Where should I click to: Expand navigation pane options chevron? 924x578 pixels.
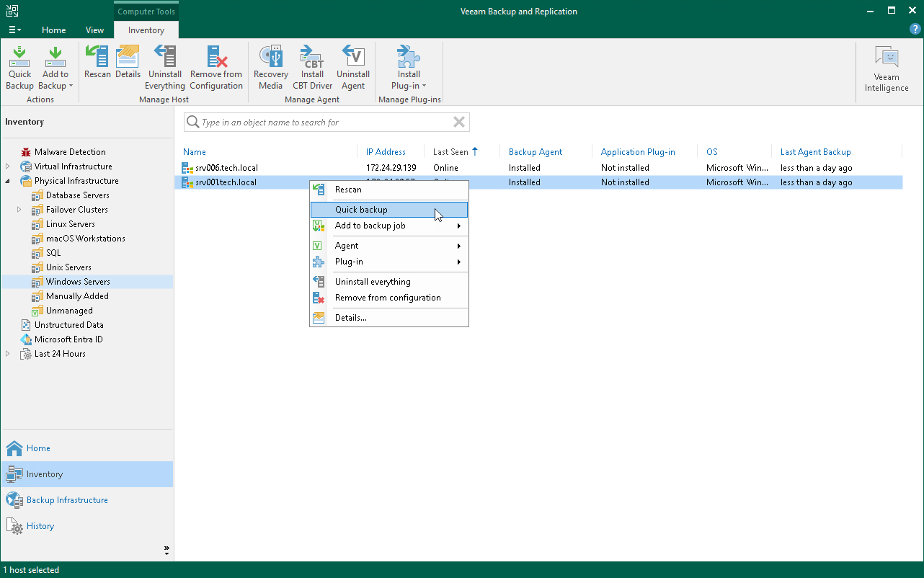(x=166, y=550)
